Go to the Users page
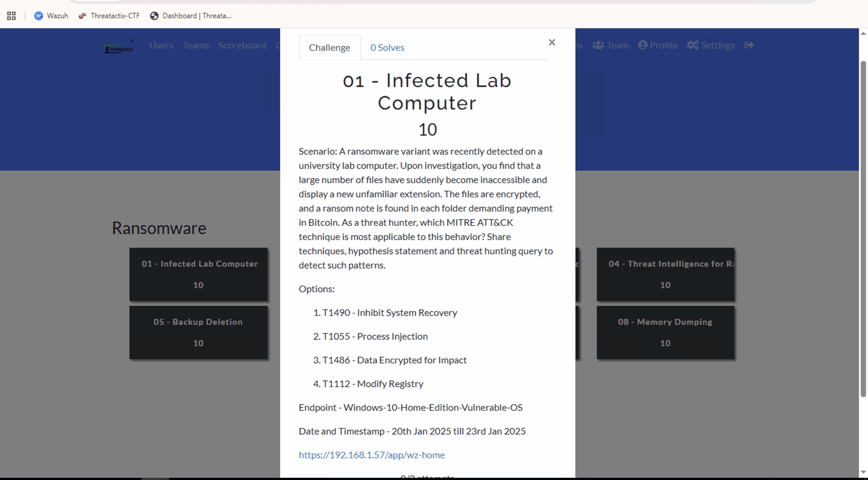The height and width of the screenshot is (480, 868). [161, 45]
